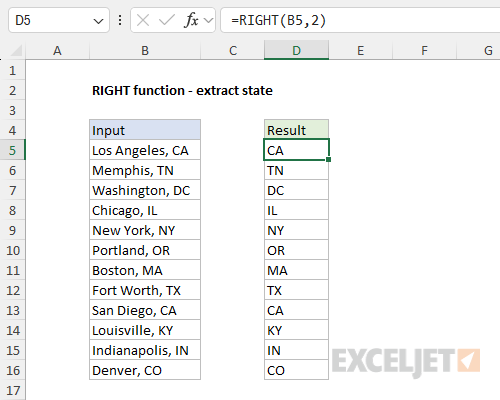Select cell 'Boston, MA'
Image resolution: width=500 pixels, height=400 pixels.
tap(145, 270)
